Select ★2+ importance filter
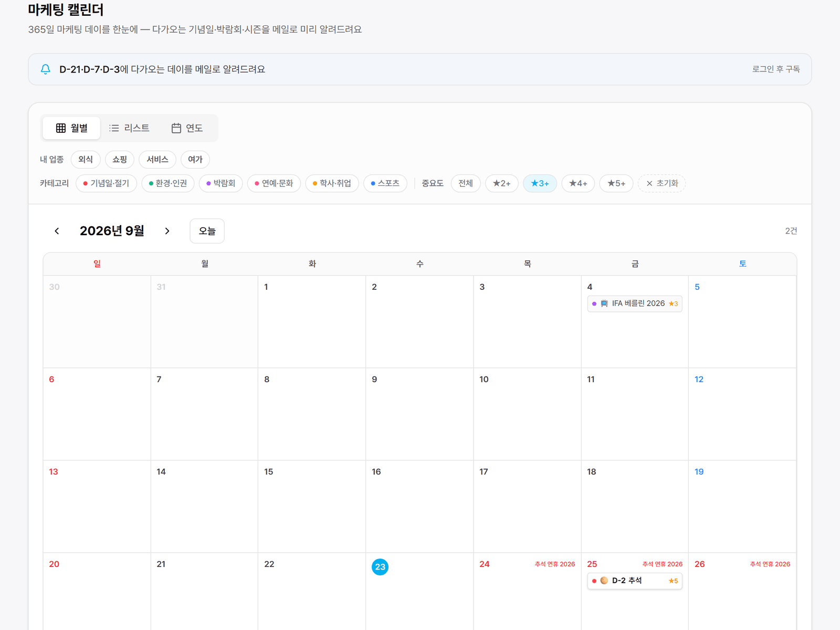 (502, 183)
